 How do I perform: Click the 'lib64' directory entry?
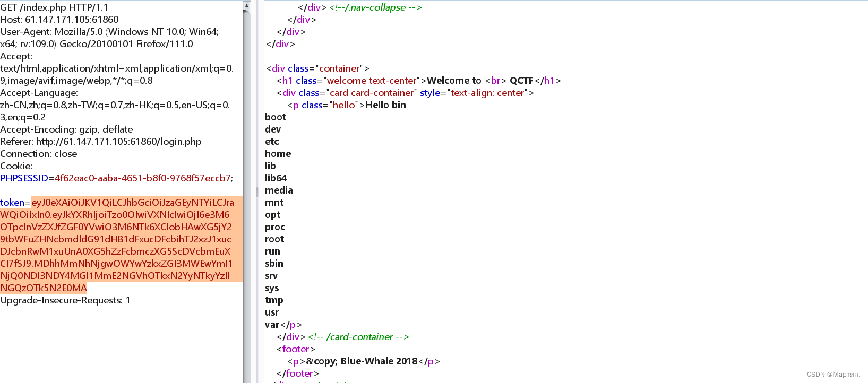pos(276,178)
